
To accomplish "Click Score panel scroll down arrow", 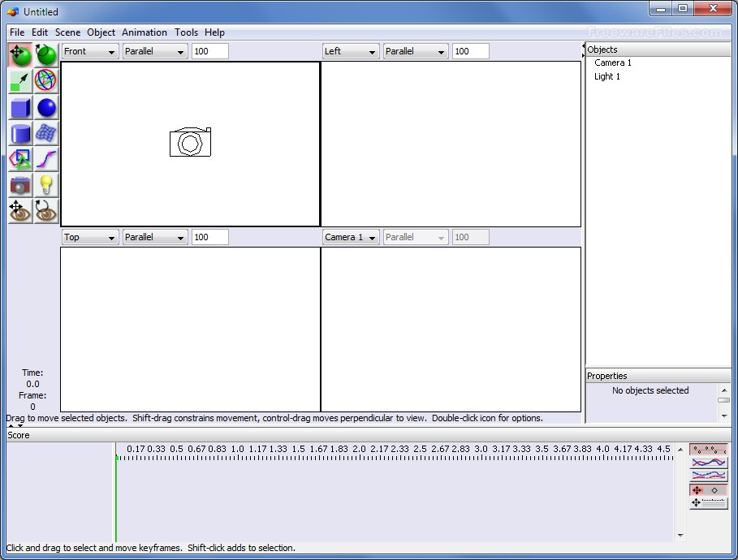I will (x=680, y=535).
